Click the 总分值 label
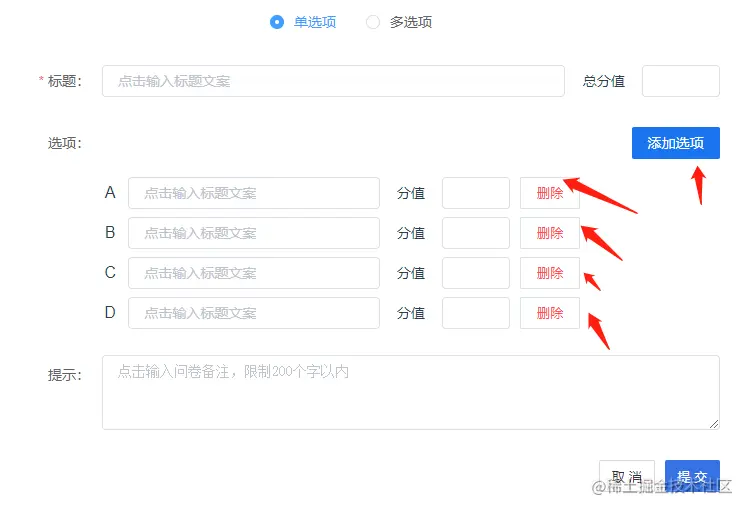748x511 pixels. (603, 81)
